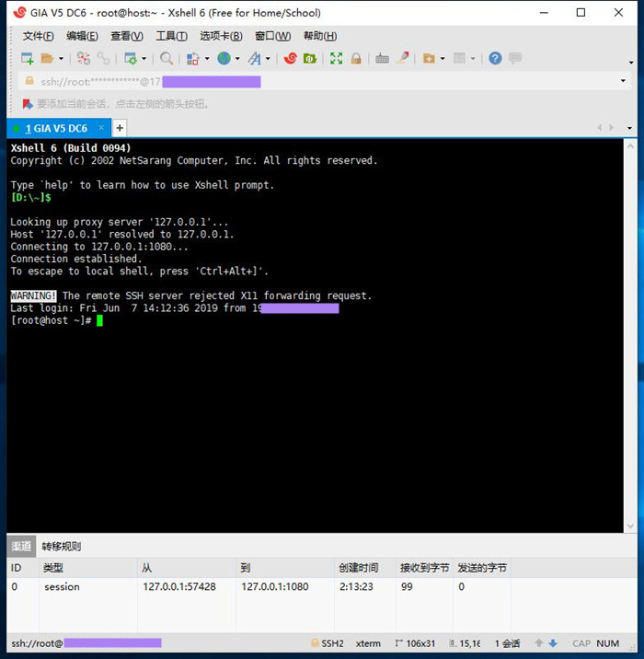Create a new session with the toolbar icon

[28, 58]
